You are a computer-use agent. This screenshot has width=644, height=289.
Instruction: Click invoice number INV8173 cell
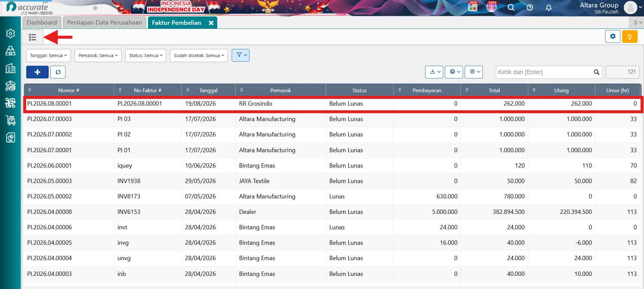147,196
